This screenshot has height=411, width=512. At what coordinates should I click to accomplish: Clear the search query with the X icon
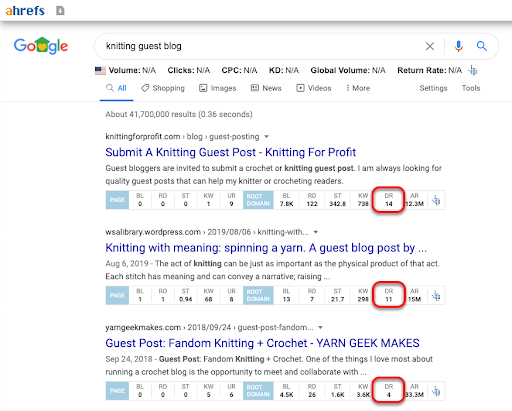(x=430, y=46)
